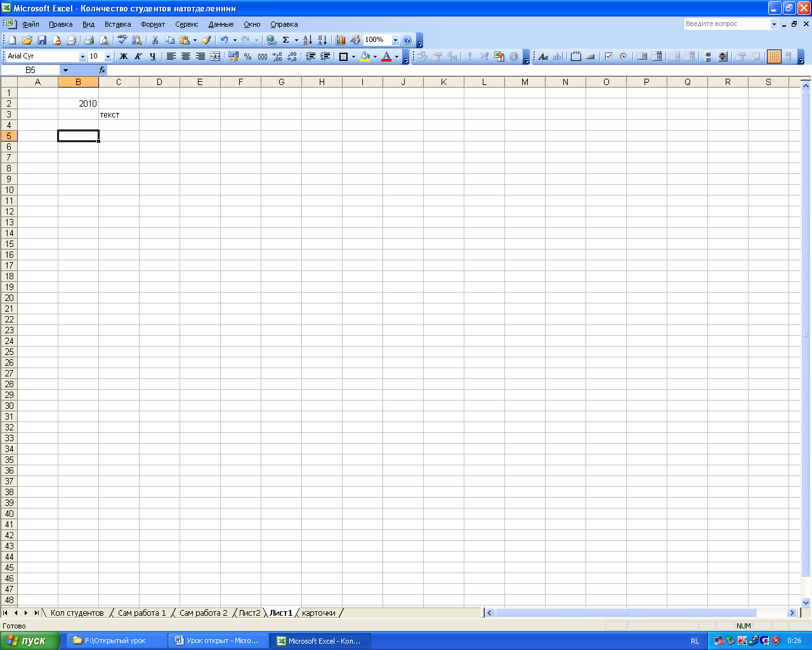Decrease decimal places
This screenshot has width=812, height=650.
click(x=292, y=56)
